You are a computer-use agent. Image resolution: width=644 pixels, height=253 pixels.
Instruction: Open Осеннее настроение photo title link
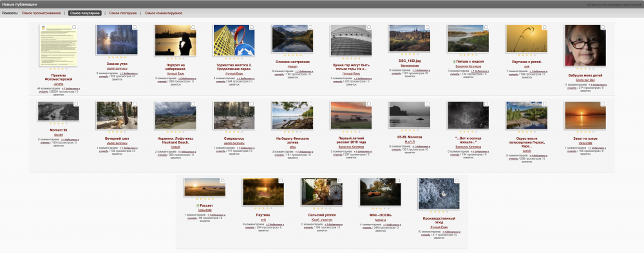click(x=292, y=62)
